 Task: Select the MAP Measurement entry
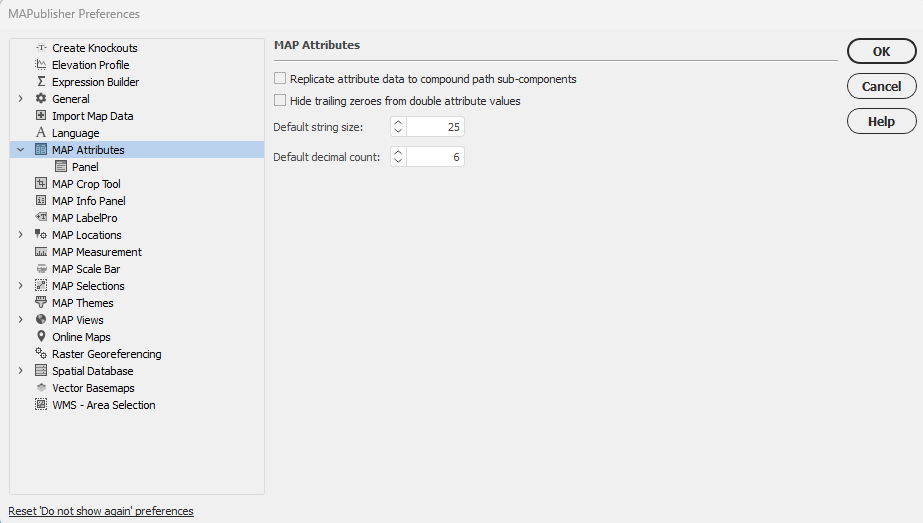tap(97, 252)
